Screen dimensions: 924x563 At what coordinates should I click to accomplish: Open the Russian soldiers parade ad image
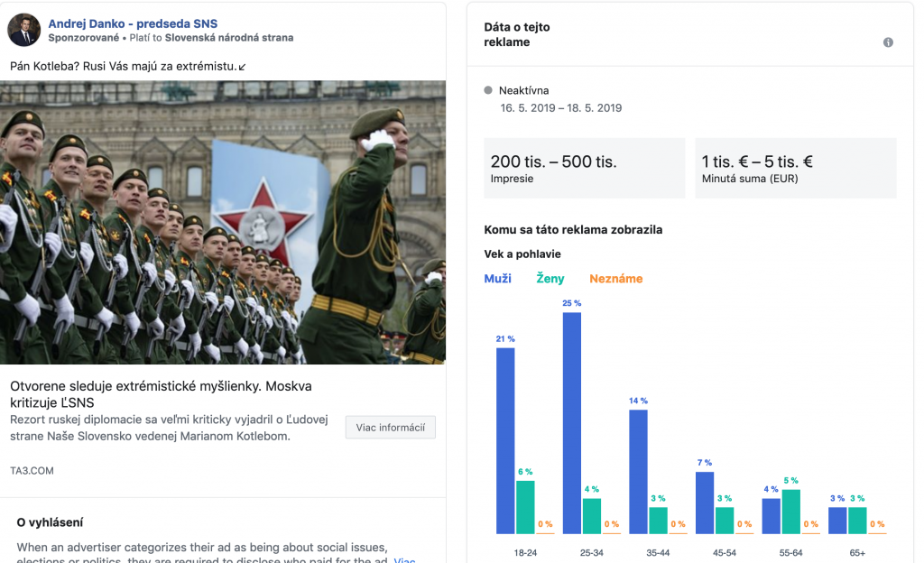point(223,222)
